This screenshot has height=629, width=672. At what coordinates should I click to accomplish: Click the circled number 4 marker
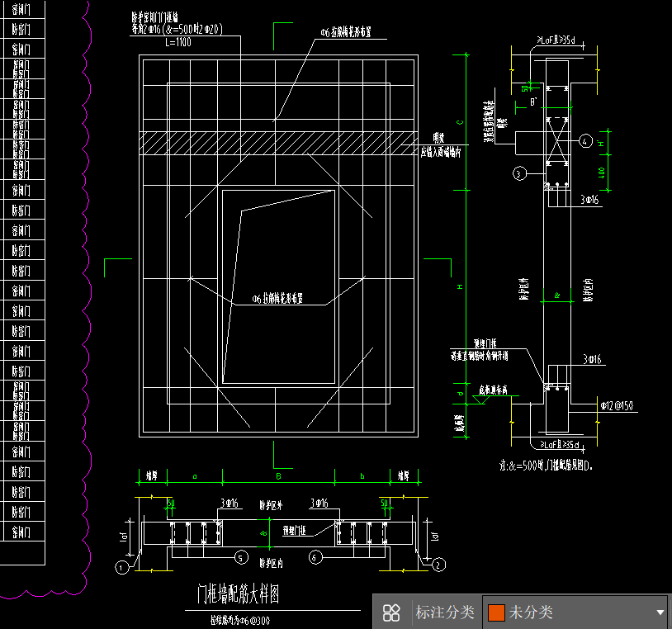(x=585, y=141)
